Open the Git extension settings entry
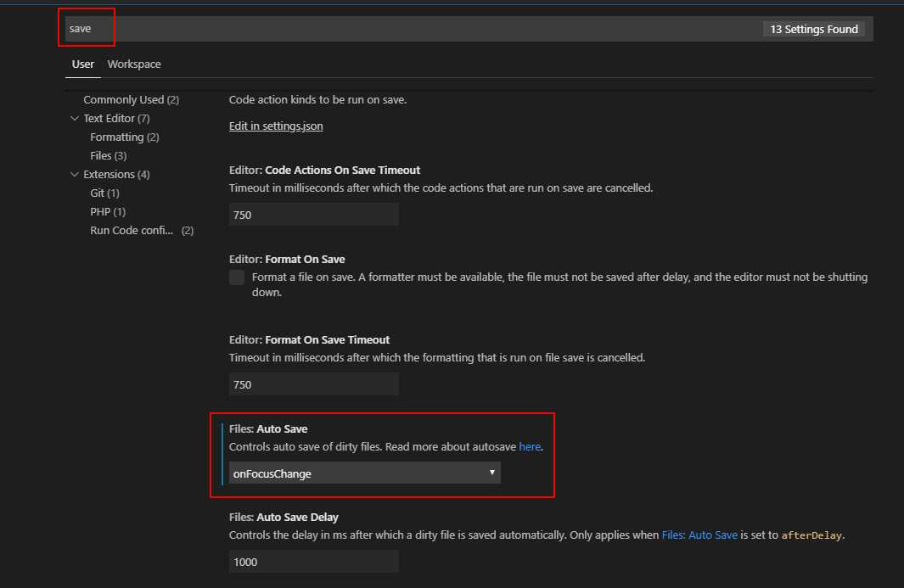The width and height of the screenshot is (904, 588). coord(104,193)
